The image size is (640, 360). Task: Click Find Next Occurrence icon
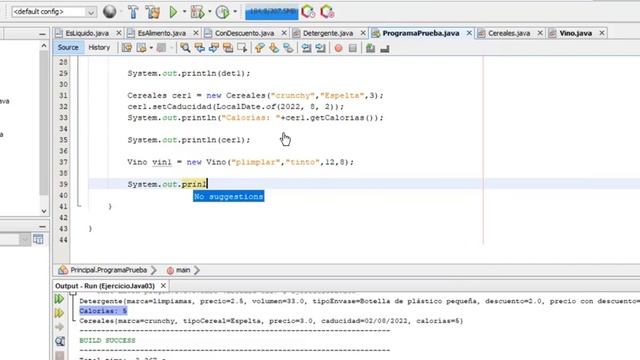point(214,48)
